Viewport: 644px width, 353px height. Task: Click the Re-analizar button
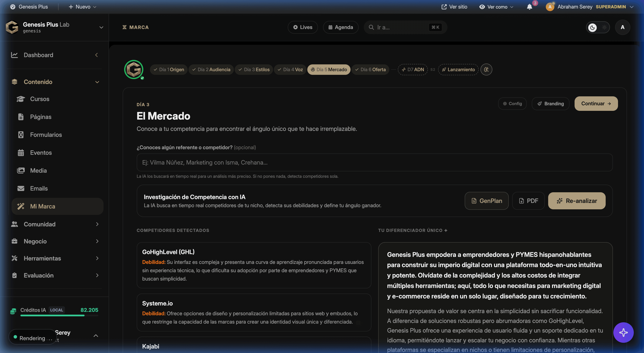pyautogui.click(x=577, y=201)
